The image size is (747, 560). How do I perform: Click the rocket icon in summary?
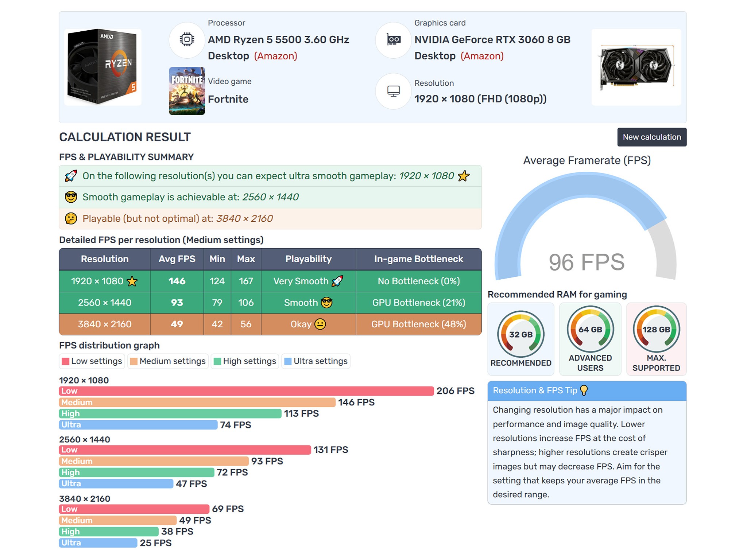click(71, 176)
